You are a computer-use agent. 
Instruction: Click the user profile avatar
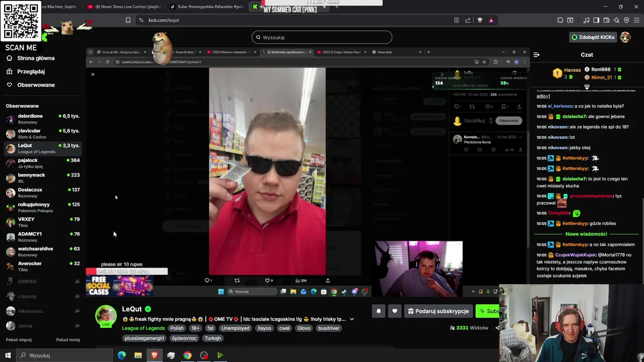tap(625, 37)
